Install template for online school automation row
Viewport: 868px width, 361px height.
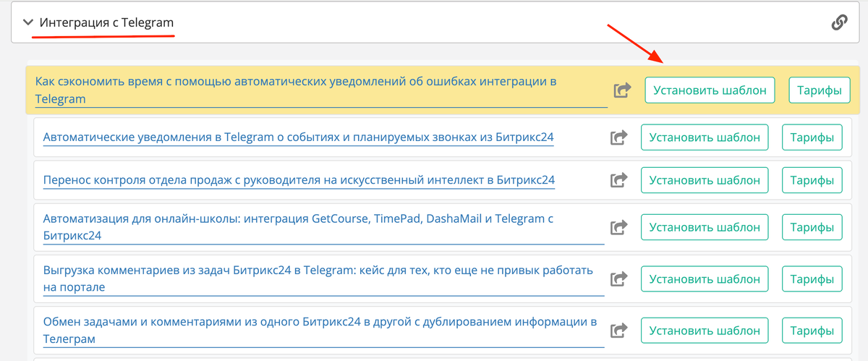[x=705, y=227]
